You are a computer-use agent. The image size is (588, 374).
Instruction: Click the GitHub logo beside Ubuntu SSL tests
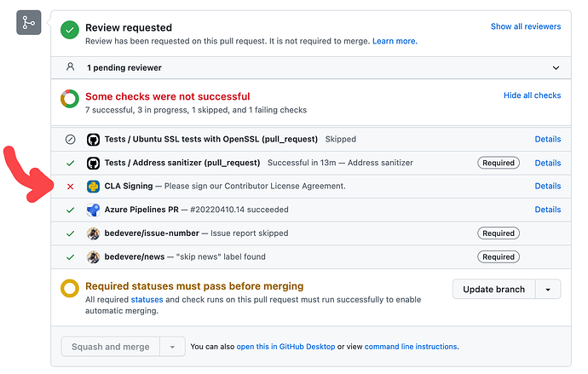[x=94, y=139]
